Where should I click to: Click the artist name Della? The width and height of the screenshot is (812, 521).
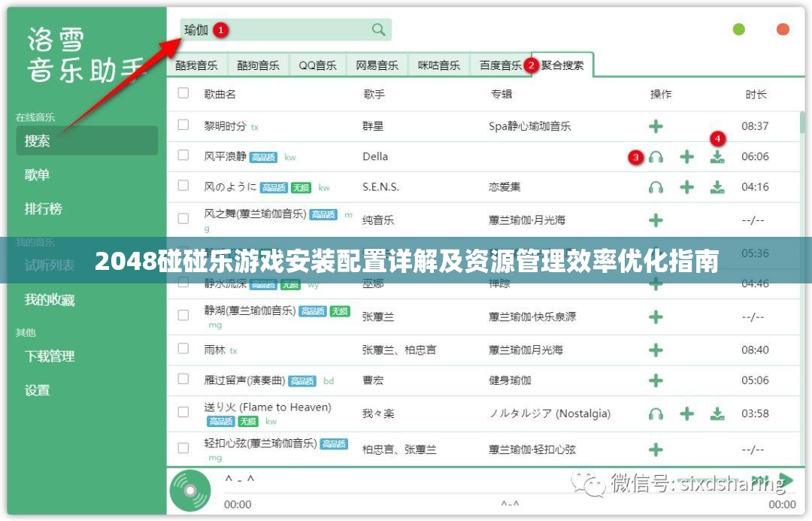375,156
